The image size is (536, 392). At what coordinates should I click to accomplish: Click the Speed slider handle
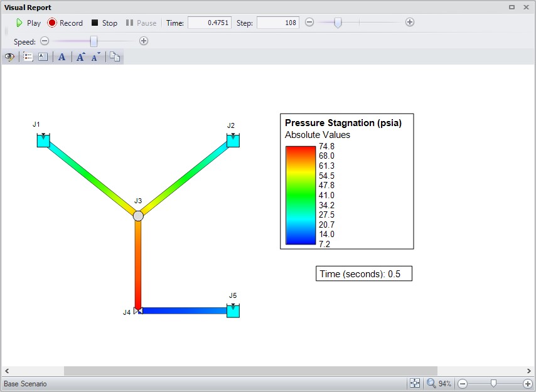point(94,41)
